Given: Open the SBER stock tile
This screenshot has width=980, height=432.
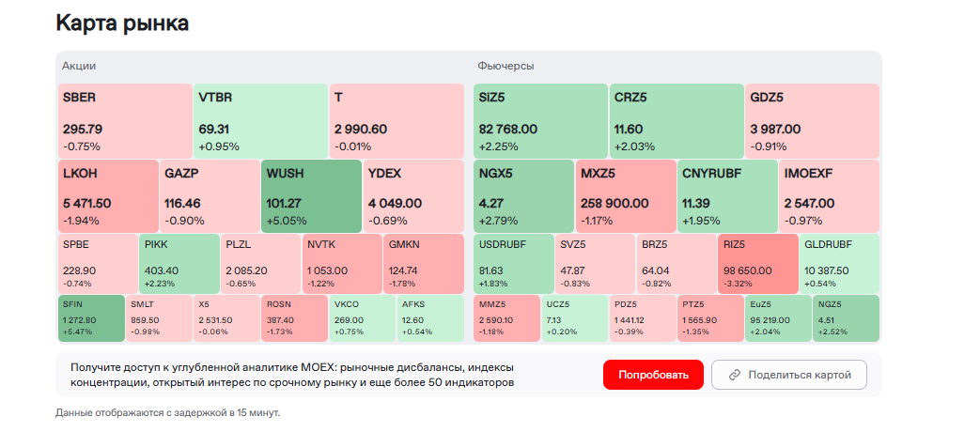Looking at the screenshot, I should pos(125,119).
